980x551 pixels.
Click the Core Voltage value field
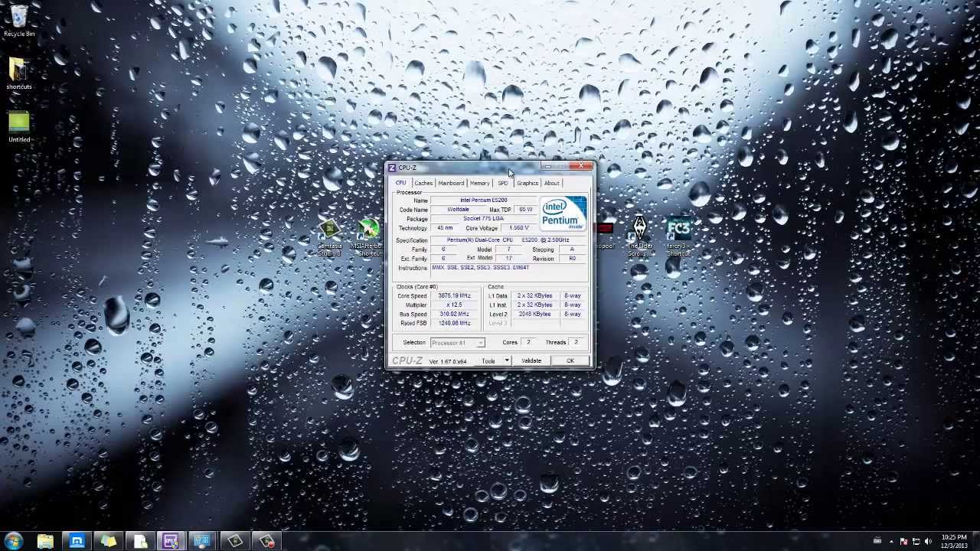(x=519, y=228)
